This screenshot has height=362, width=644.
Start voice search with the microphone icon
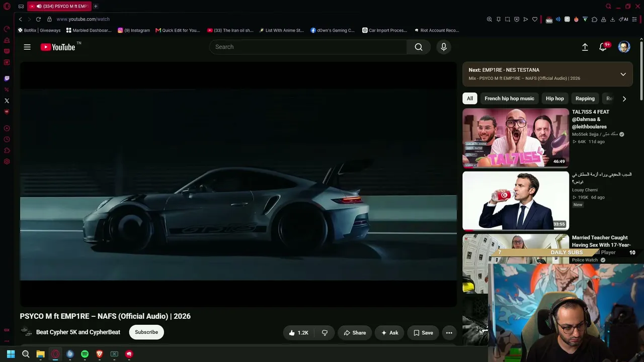(444, 47)
